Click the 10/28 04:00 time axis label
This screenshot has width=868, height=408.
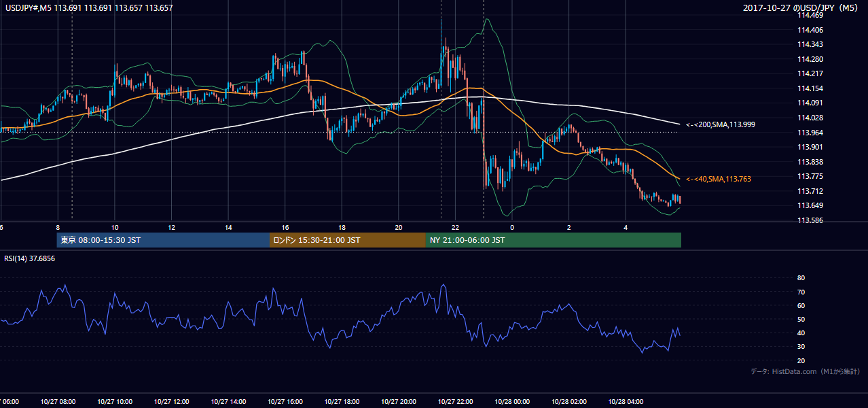pos(626,401)
